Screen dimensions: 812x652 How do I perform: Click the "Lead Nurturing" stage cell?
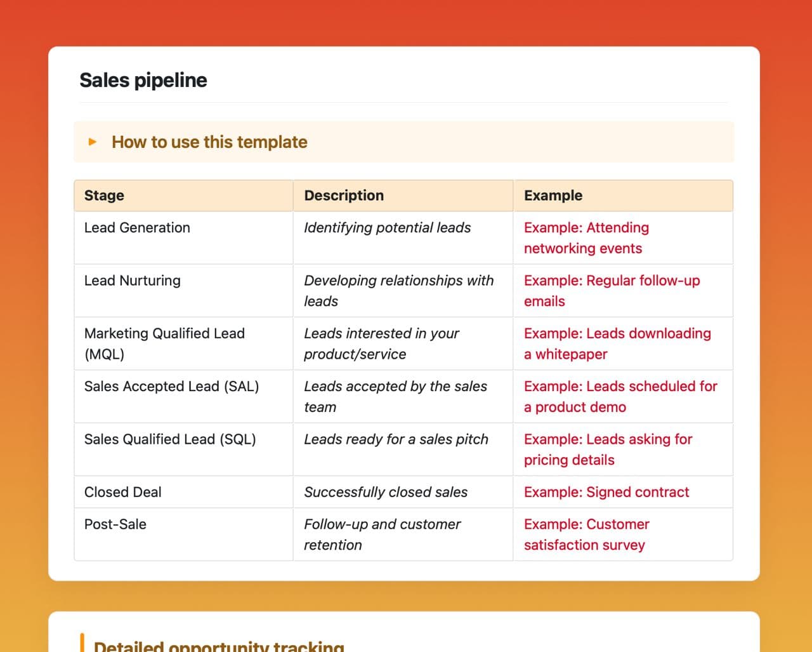click(x=133, y=281)
